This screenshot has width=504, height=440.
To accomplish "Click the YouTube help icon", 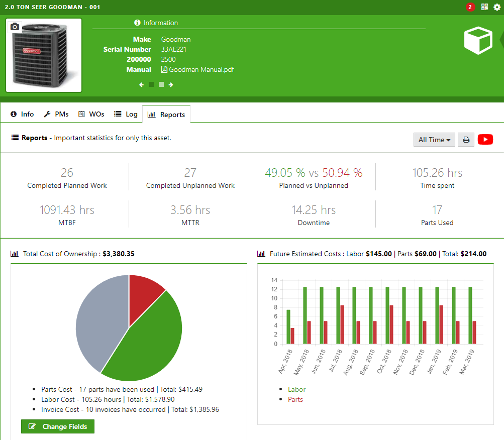I will coord(485,140).
